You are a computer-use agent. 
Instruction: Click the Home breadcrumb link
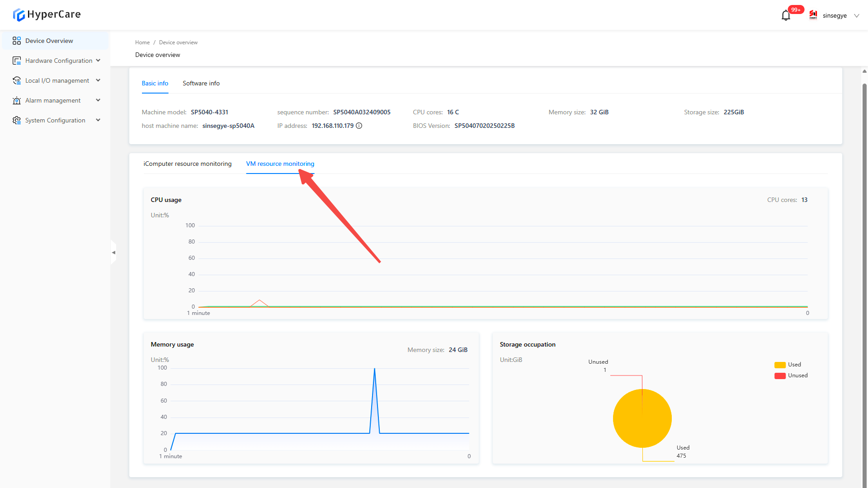point(142,42)
